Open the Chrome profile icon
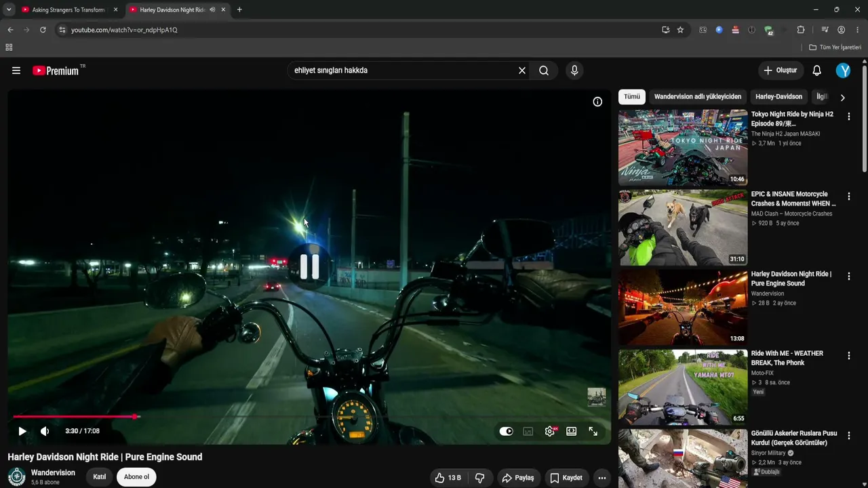The width and height of the screenshot is (868, 488). pyautogui.click(x=842, y=30)
